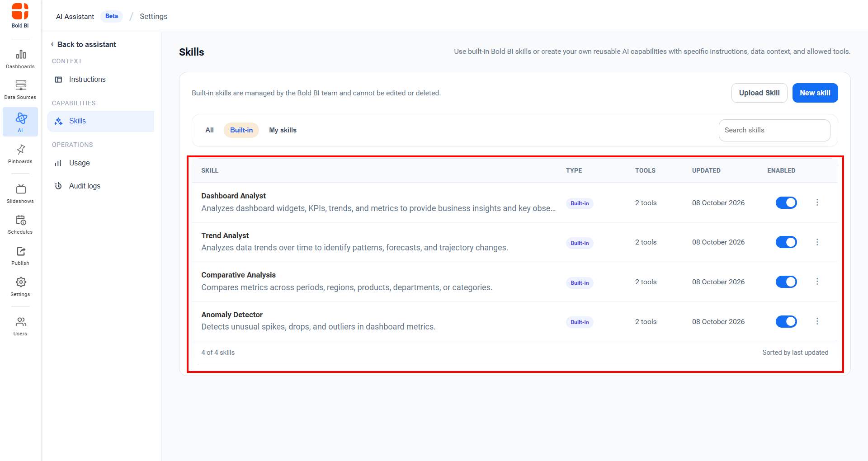Click the Audit logs history icon
Image resolution: width=868 pixels, height=461 pixels.
(58, 186)
